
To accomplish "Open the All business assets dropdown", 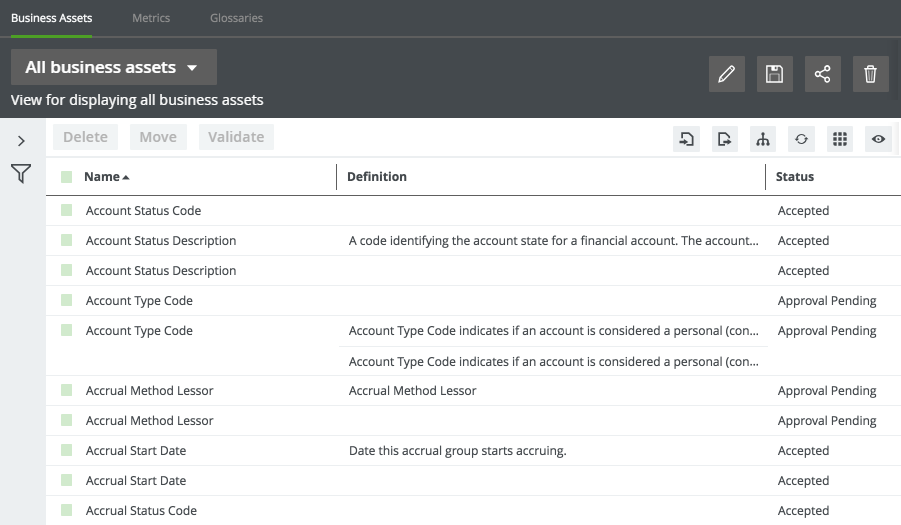I will point(114,68).
